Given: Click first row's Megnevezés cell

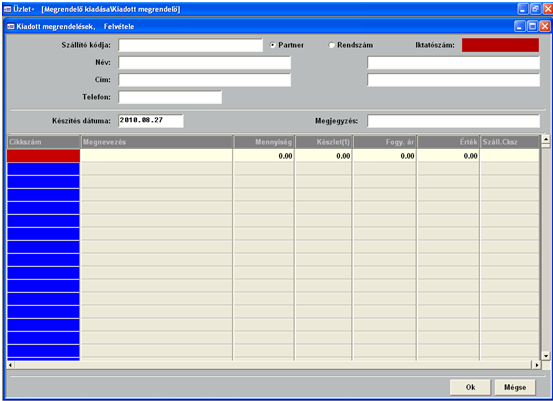Looking at the screenshot, I should [157, 156].
